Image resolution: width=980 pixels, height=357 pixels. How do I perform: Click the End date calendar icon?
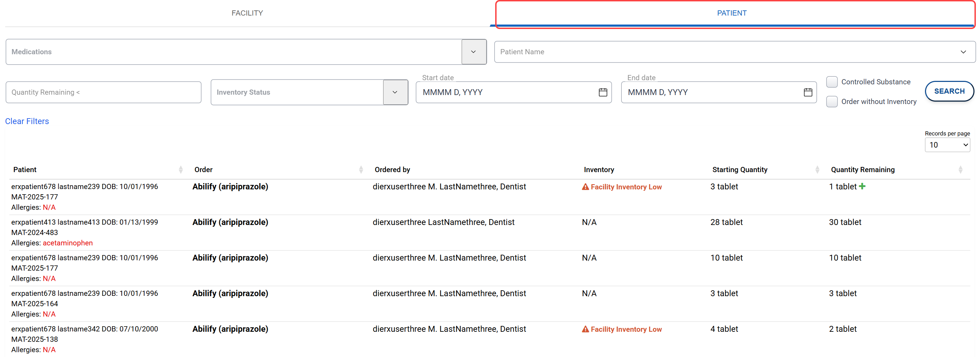(808, 92)
